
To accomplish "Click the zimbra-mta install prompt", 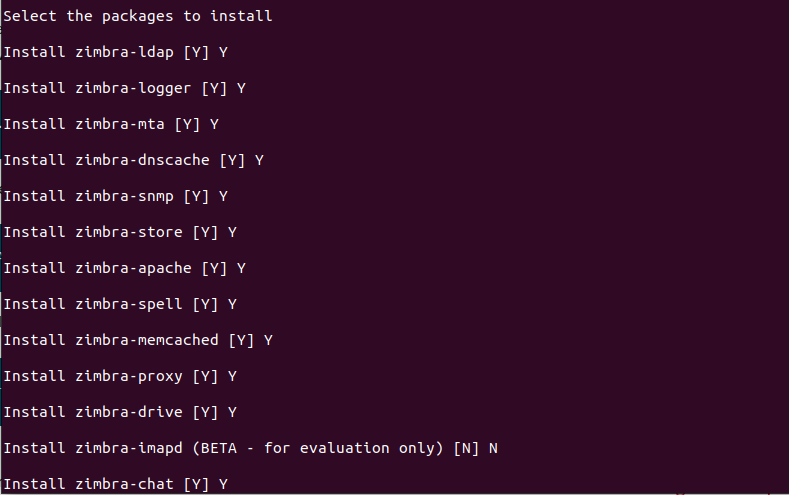I will (x=111, y=124).
